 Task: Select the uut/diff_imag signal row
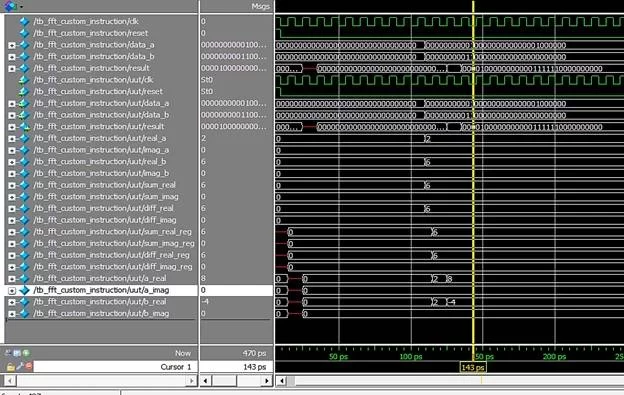tap(104, 220)
